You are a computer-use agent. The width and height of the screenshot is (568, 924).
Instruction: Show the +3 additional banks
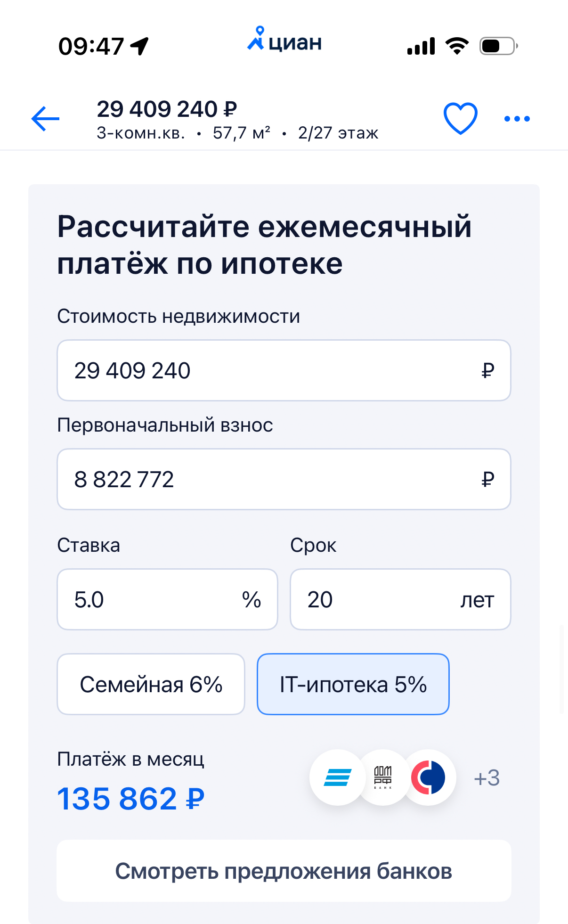tap(487, 777)
